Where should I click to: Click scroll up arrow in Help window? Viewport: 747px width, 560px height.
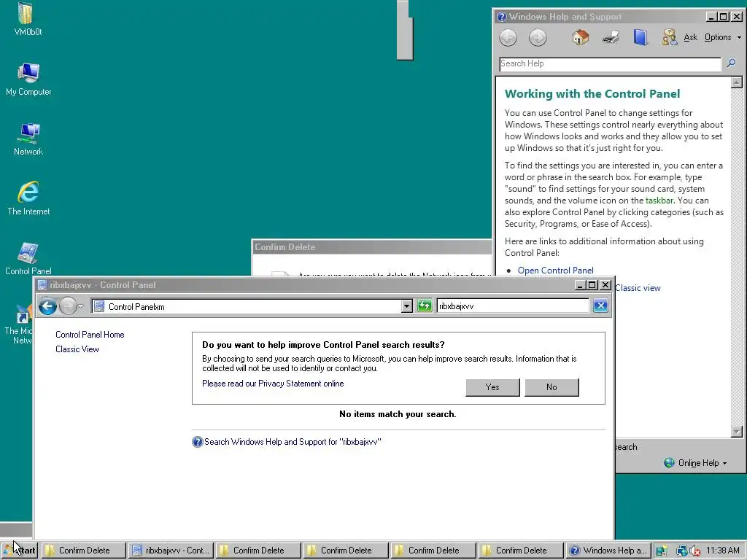tap(737, 82)
